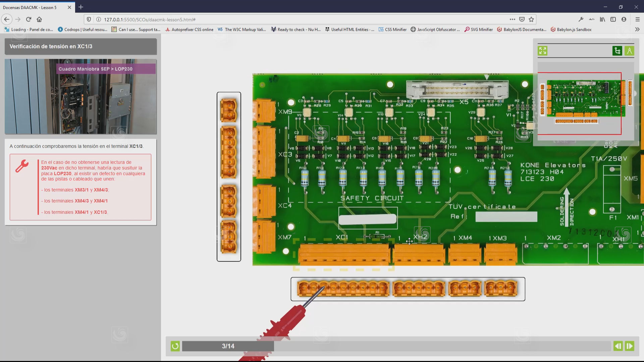Click the Firefox account profile icon
644x362 pixels.
(x=624, y=19)
